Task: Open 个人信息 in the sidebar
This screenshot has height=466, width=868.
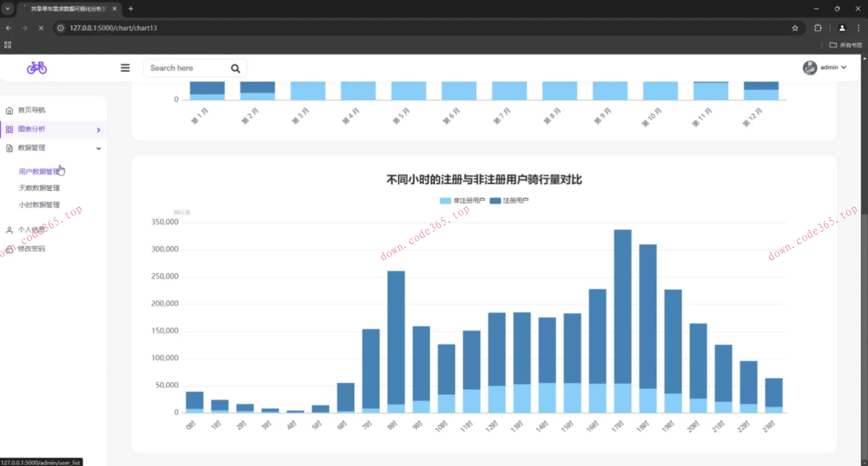Action: (x=32, y=230)
